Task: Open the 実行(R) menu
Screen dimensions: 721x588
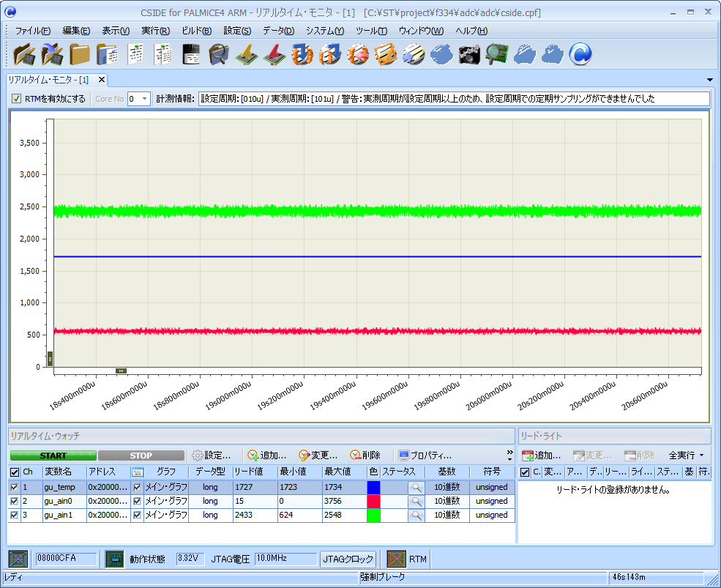Action: coord(155,31)
